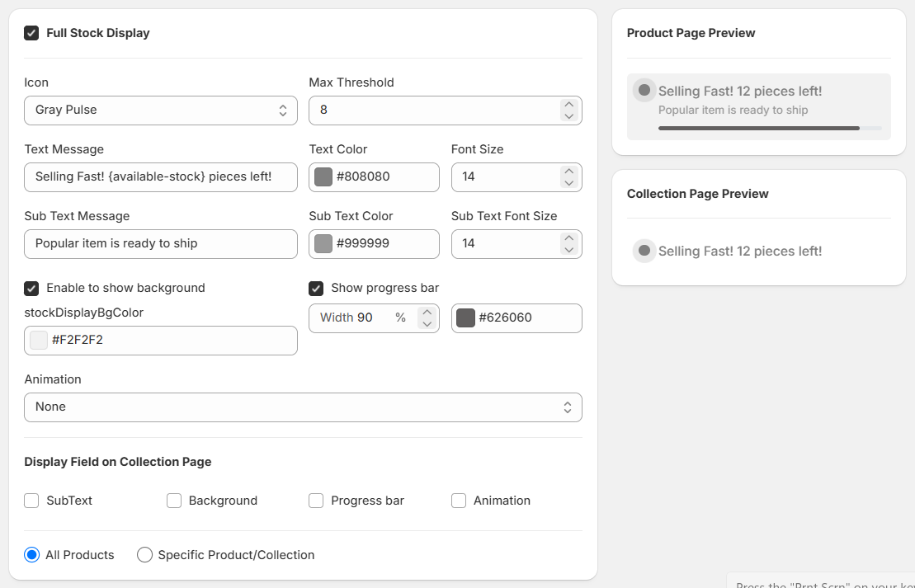915x588 pixels.
Task: Enable Background on collection page
Action: pos(174,501)
